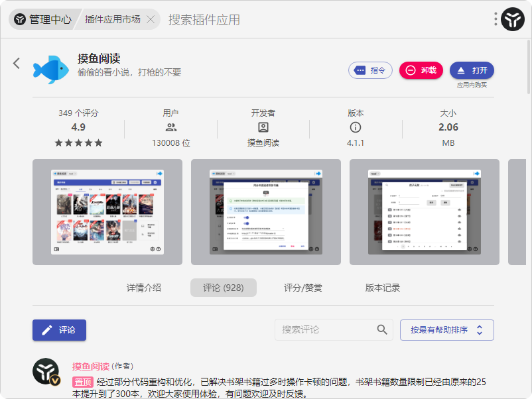The image size is (532, 399).
Task: Click the 管理中心 label
Action: click(x=50, y=19)
